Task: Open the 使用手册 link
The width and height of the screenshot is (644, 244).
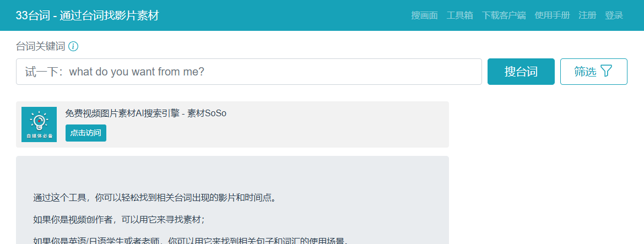Action: (552, 15)
